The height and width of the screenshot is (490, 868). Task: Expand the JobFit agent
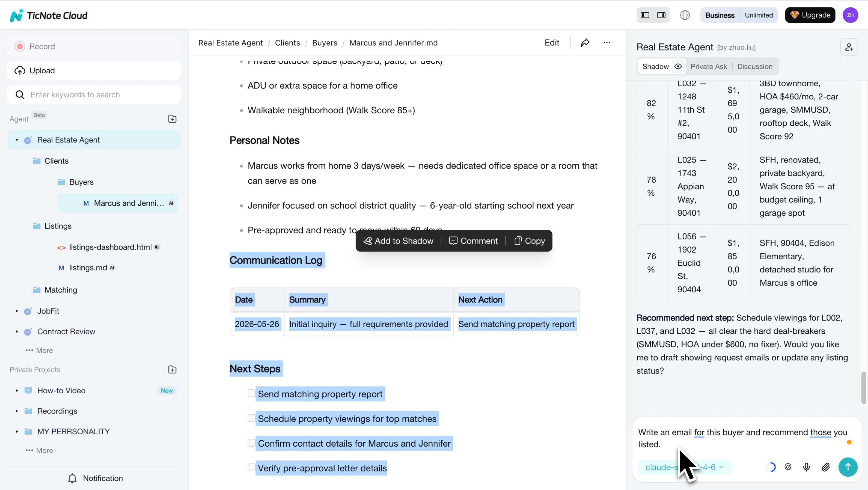pyautogui.click(x=17, y=311)
